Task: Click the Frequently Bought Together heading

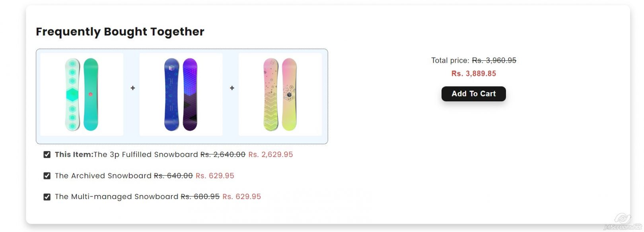Action: pos(120,31)
